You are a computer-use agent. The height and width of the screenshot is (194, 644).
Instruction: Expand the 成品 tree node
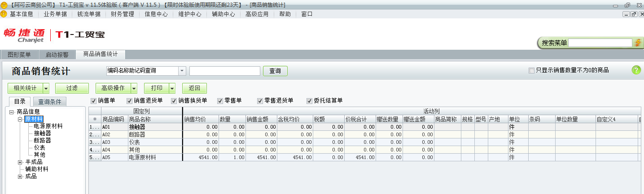tap(20, 177)
